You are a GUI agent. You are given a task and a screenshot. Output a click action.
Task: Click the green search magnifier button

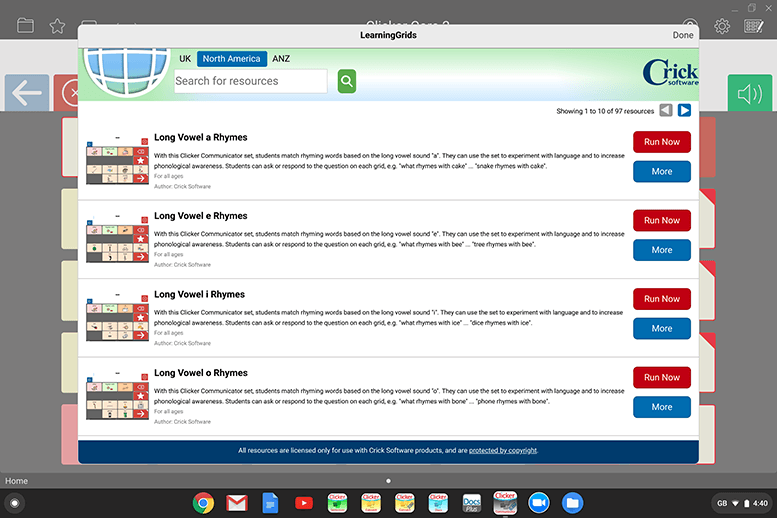[347, 81]
